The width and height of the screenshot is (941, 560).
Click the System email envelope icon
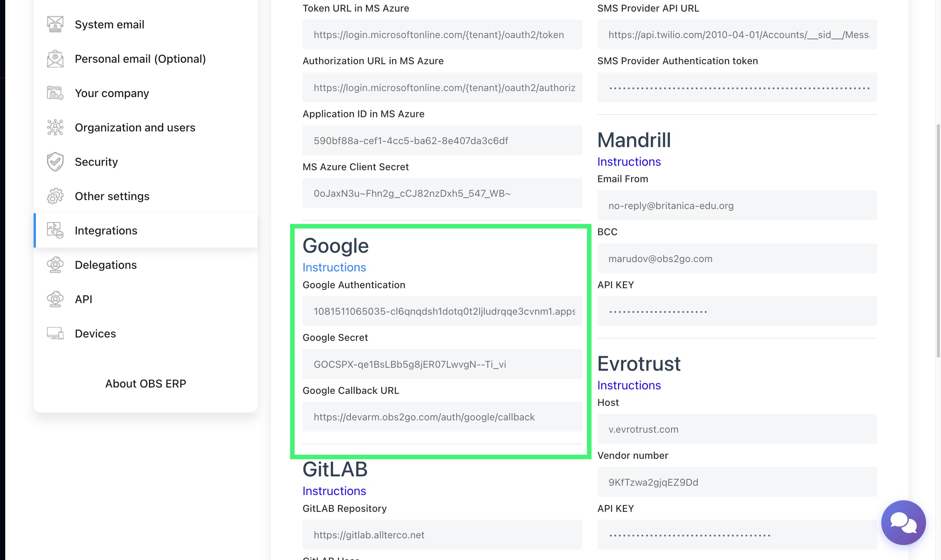55,25
